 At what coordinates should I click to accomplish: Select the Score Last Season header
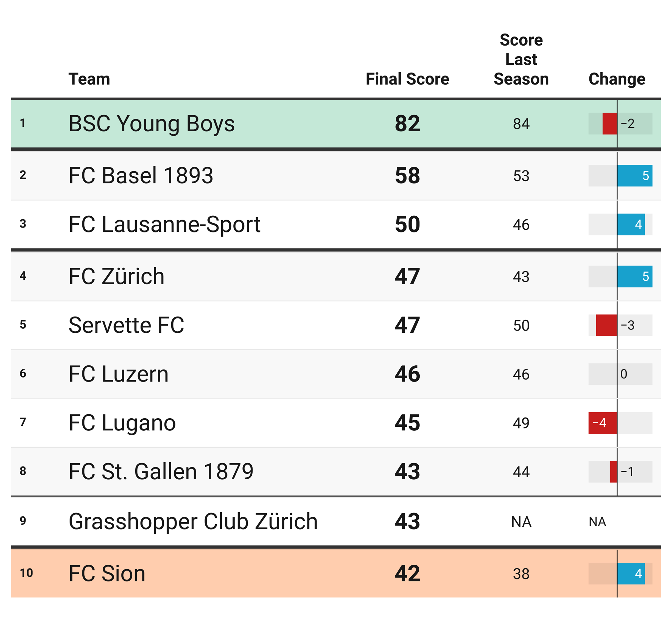pyautogui.click(x=521, y=59)
